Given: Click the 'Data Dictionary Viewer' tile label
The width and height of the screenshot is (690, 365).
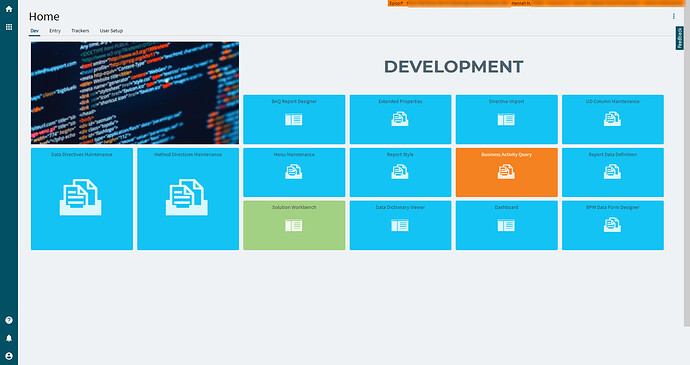Looking at the screenshot, I should (x=400, y=207).
